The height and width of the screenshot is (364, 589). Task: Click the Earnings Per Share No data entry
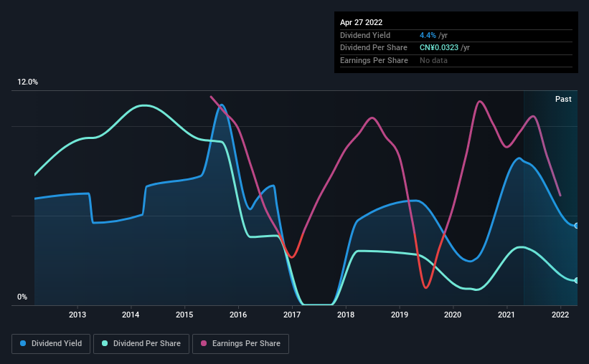coord(433,60)
